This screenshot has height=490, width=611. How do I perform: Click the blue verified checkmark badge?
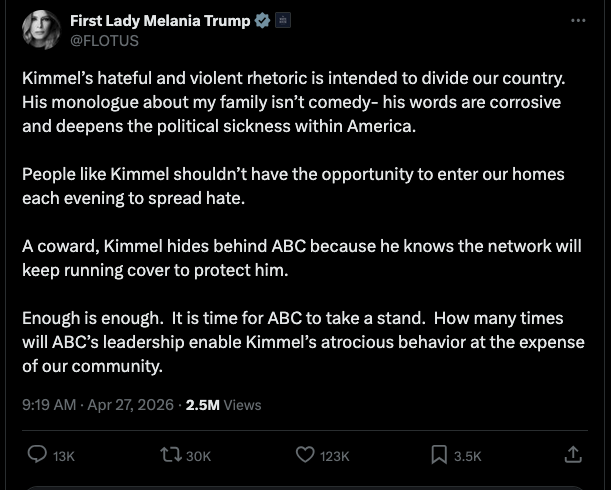pos(263,21)
